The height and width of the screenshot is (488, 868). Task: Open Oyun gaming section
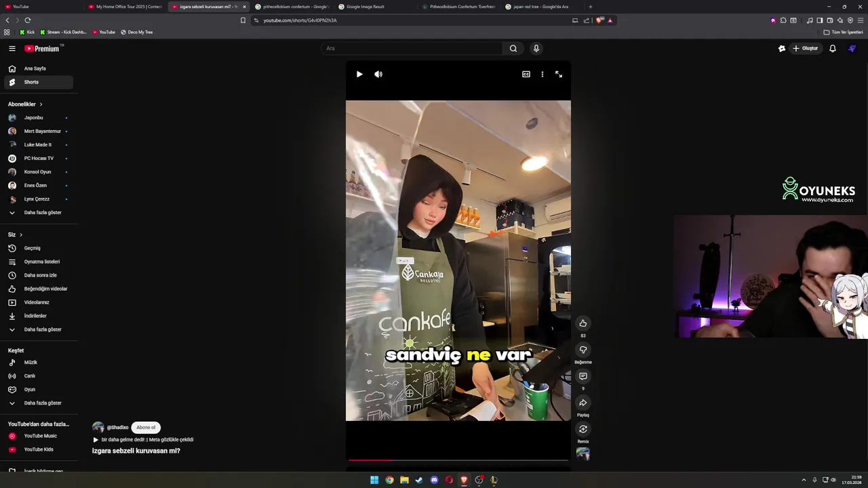(39, 390)
